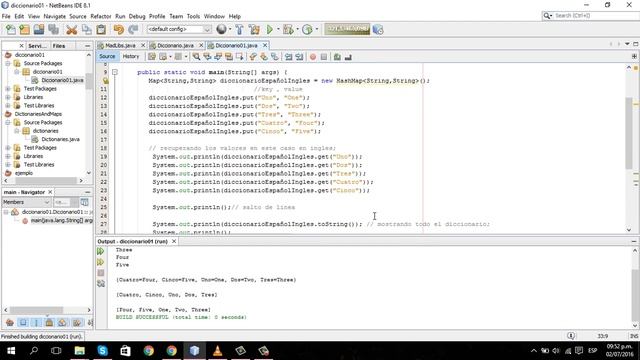Close the Diccionario01.java tab
The image size is (640, 360).
pyautogui.click(x=265, y=45)
